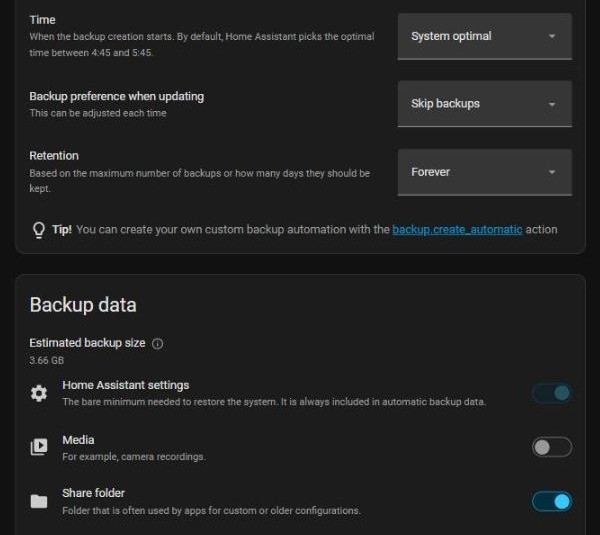The height and width of the screenshot is (535, 600).
Task: Click the Share folder icon
Action: point(39,501)
